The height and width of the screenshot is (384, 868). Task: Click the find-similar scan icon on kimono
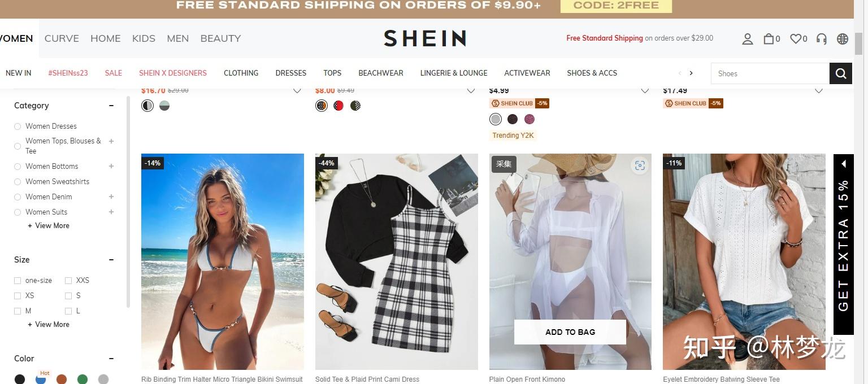640,165
